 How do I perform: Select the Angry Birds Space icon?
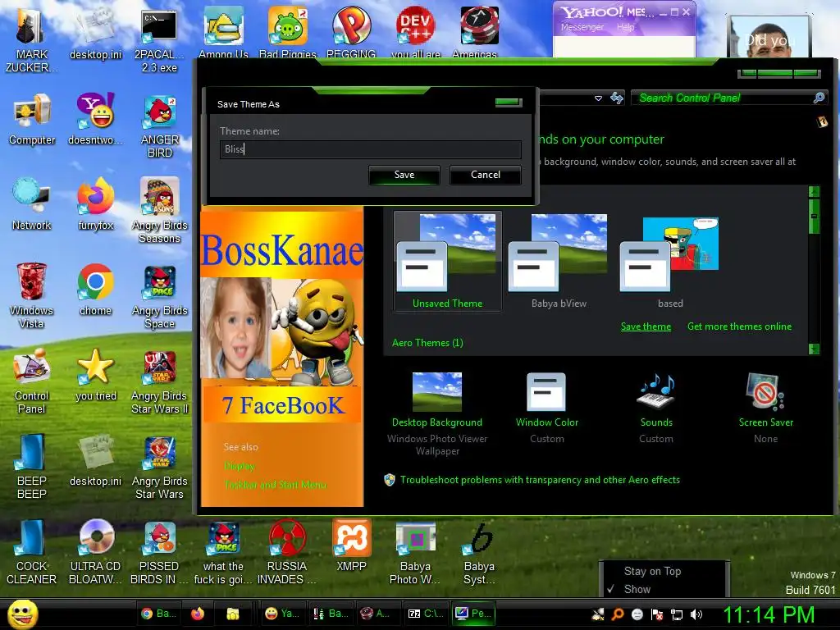click(159, 295)
